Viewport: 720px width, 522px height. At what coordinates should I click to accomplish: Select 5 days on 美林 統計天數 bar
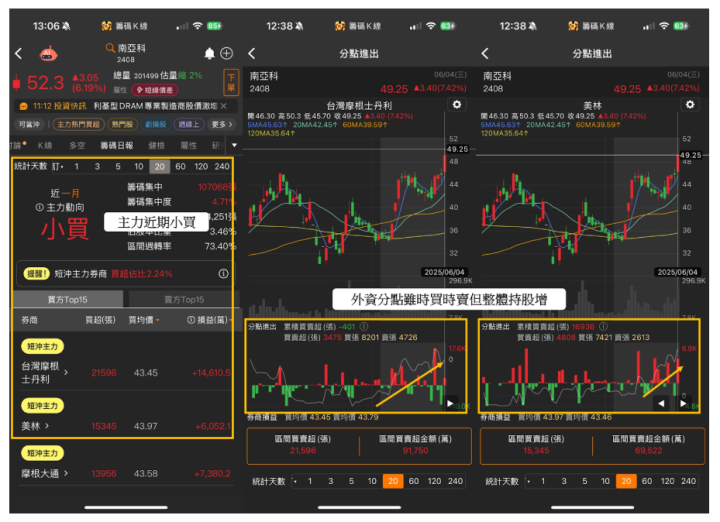[585, 481]
